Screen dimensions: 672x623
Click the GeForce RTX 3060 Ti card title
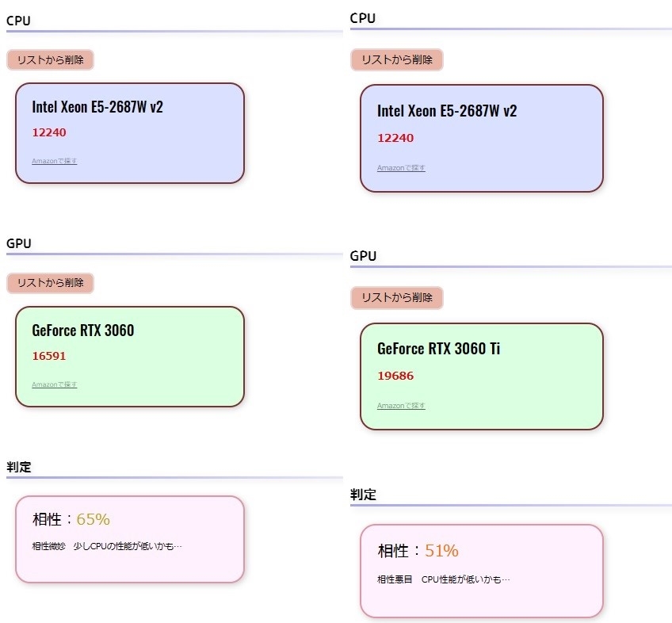[438, 349]
